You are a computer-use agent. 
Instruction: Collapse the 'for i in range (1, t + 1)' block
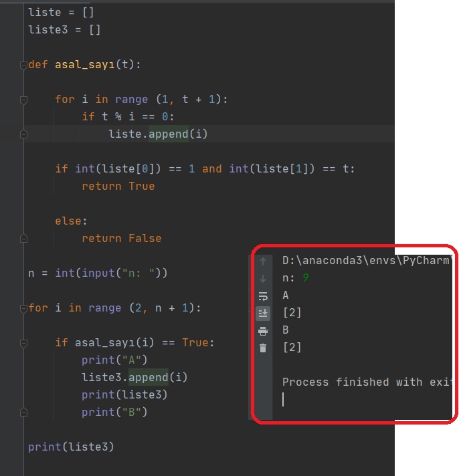point(23,100)
